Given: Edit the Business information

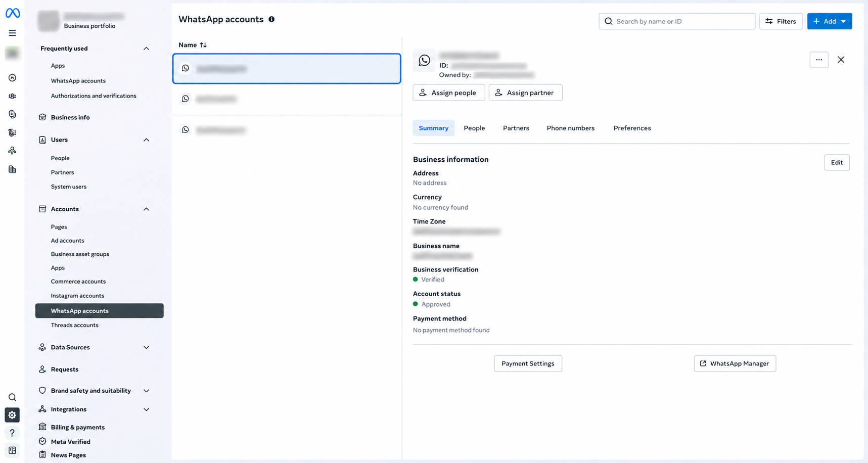Looking at the screenshot, I should click(837, 162).
